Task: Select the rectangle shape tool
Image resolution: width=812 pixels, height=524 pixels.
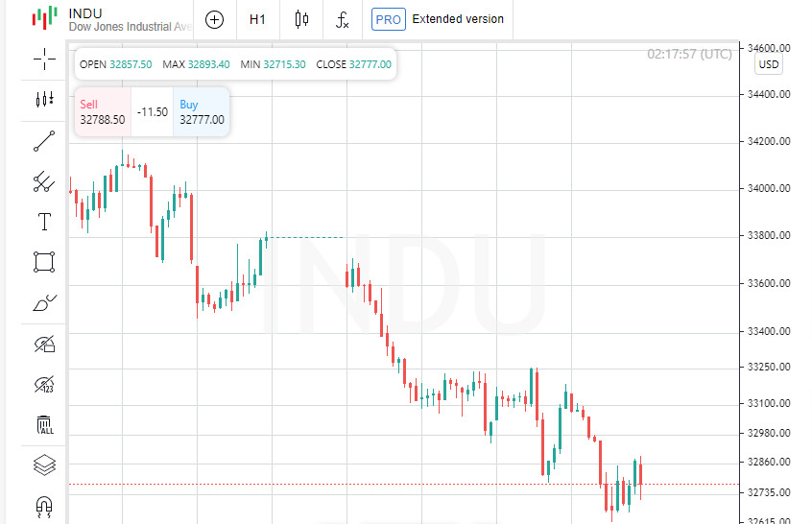Action: tap(44, 262)
